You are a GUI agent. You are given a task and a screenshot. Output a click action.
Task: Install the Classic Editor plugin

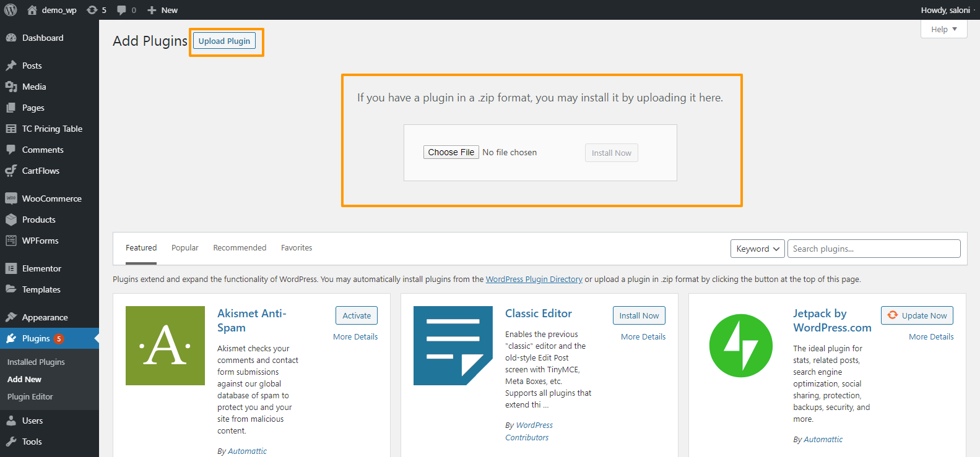(x=639, y=315)
